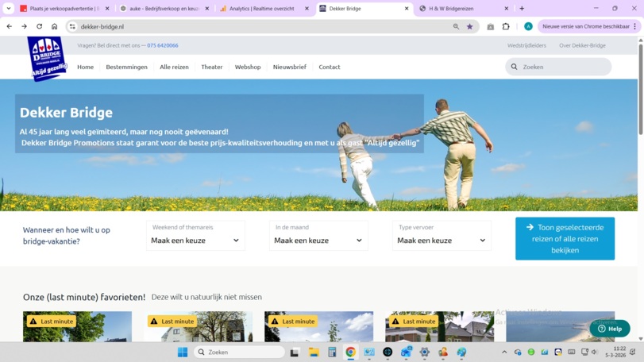Reload the page with the refresh icon

[x=39, y=26]
